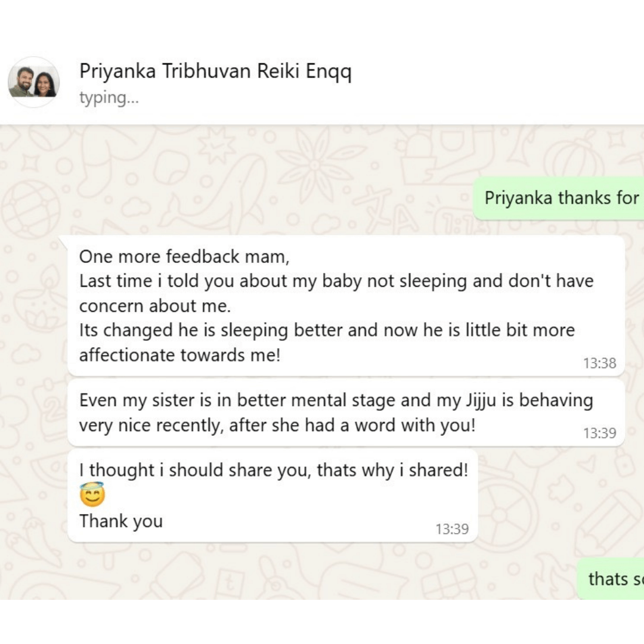This screenshot has width=644, height=644.
Task: Select the outgoing 'Priyanka thanks for' message
Action: pyautogui.click(x=561, y=198)
